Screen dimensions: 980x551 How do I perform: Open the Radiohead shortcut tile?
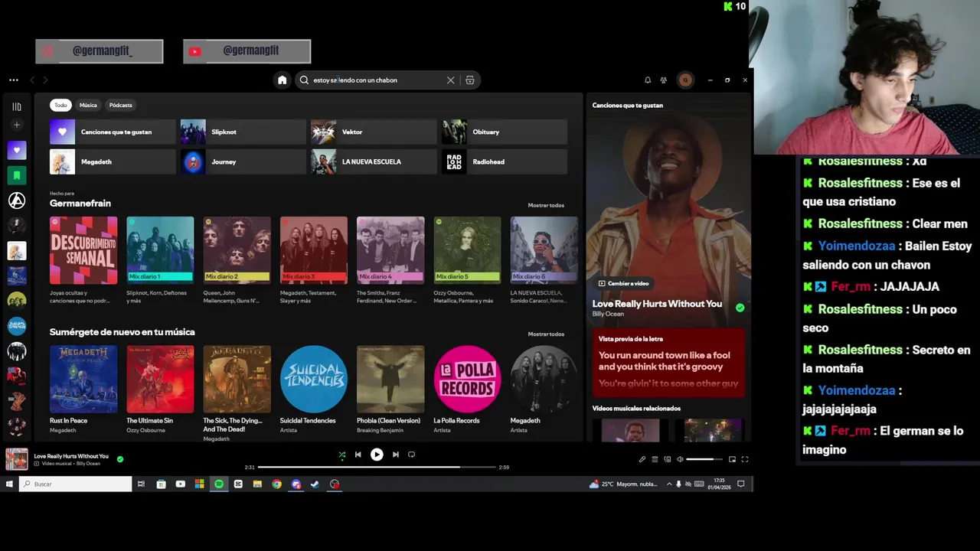pyautogui.click(x=505, y=161)
